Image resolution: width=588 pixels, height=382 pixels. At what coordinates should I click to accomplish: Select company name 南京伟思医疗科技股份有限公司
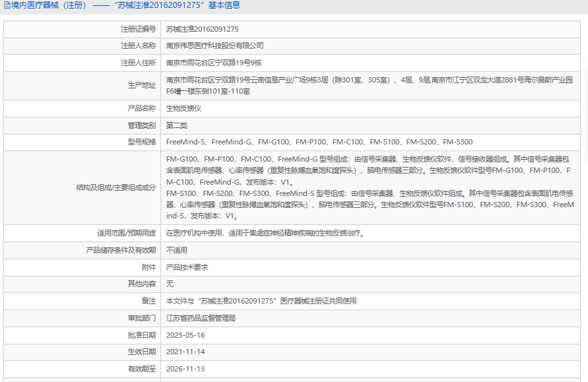(x=215, y=46)
